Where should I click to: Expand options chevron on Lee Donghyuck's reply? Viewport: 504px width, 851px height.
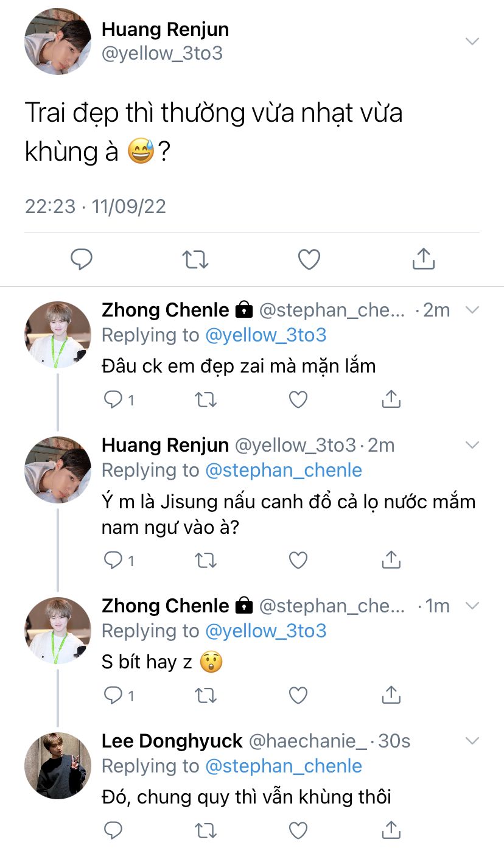click(x=472, y=741)
